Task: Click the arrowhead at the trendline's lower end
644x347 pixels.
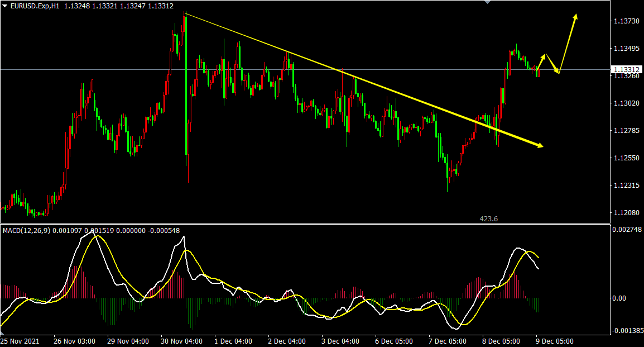Action: 540,146
